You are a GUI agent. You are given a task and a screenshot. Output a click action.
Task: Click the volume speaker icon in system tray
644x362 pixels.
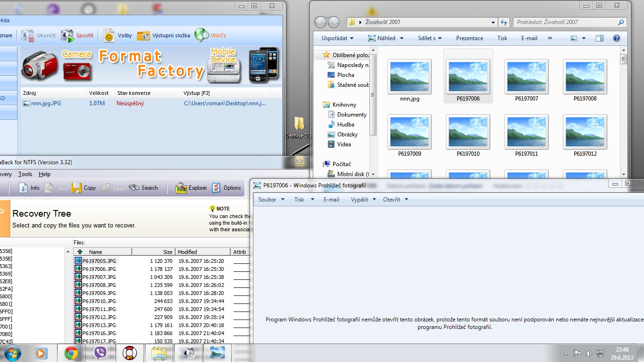coord(589,353)
